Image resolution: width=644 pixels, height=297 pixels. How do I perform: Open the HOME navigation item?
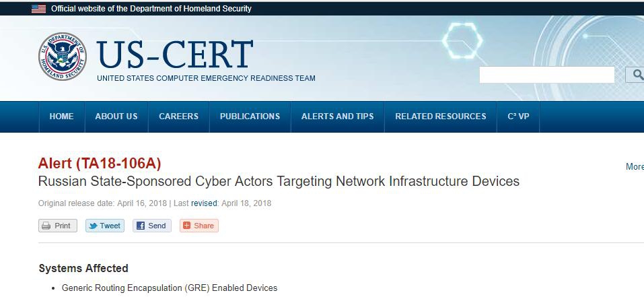pos(62,117)
